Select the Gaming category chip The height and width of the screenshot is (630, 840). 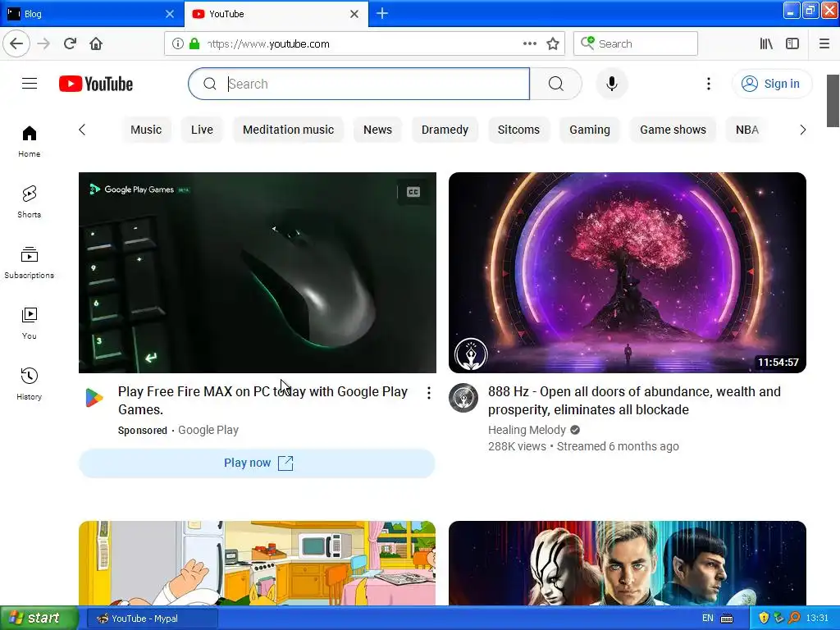[x=589, y=130]
